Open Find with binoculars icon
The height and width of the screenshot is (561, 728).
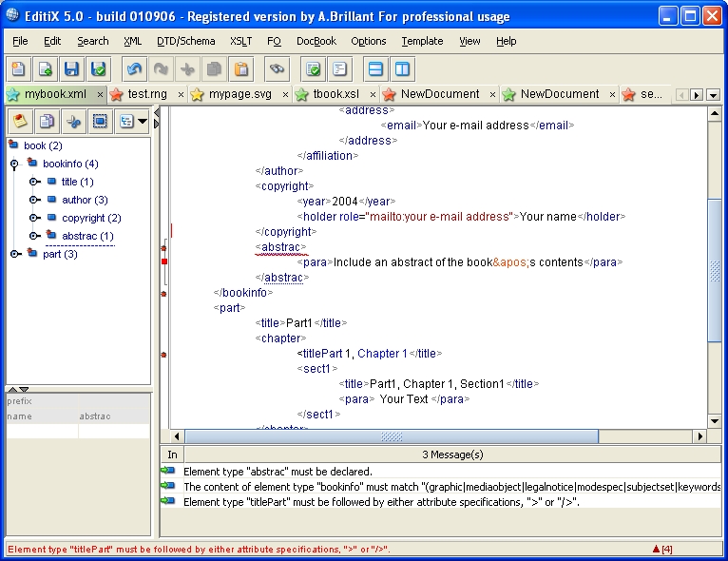click(277, 69)
